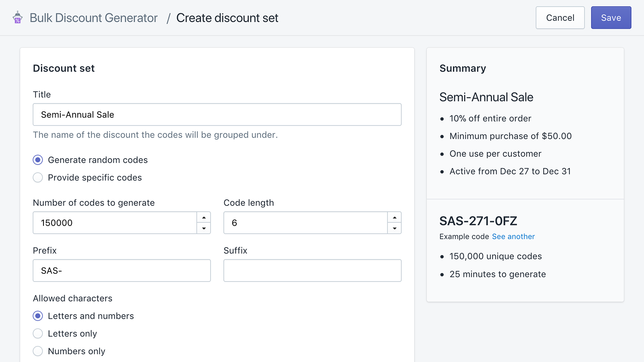644x362 pixels.
Task: Click the Cancel button
Action: click(x=560, y=18)
